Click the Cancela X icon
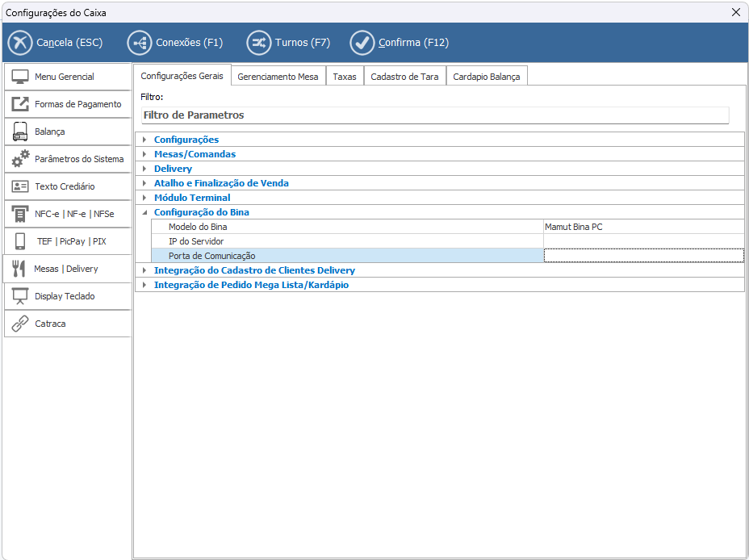This screenshot has height=560, width=749. coord(20,43)
